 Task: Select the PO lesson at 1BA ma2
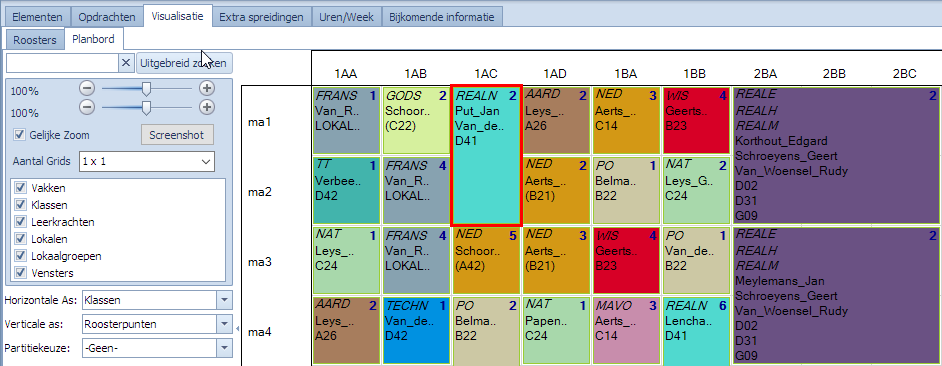626,191
